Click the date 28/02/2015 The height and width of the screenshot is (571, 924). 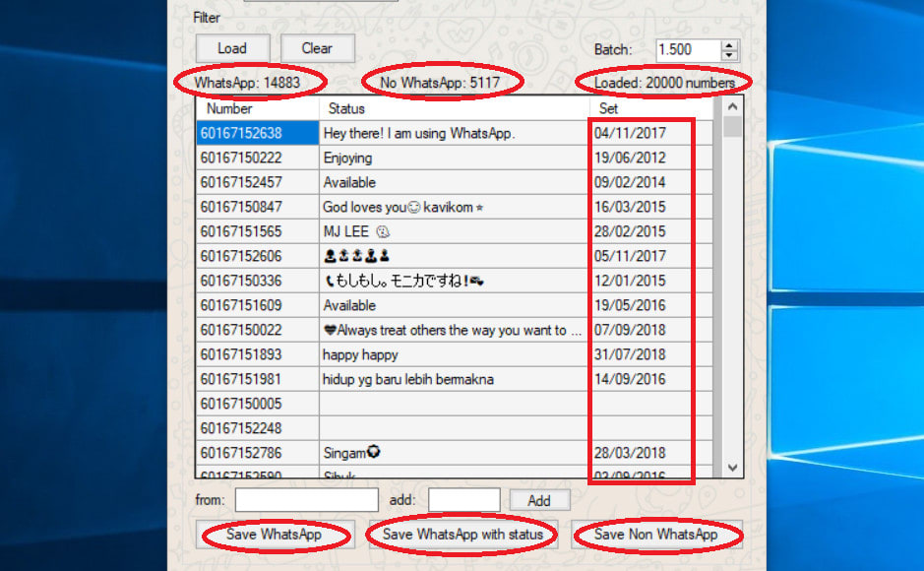[630, 231]
